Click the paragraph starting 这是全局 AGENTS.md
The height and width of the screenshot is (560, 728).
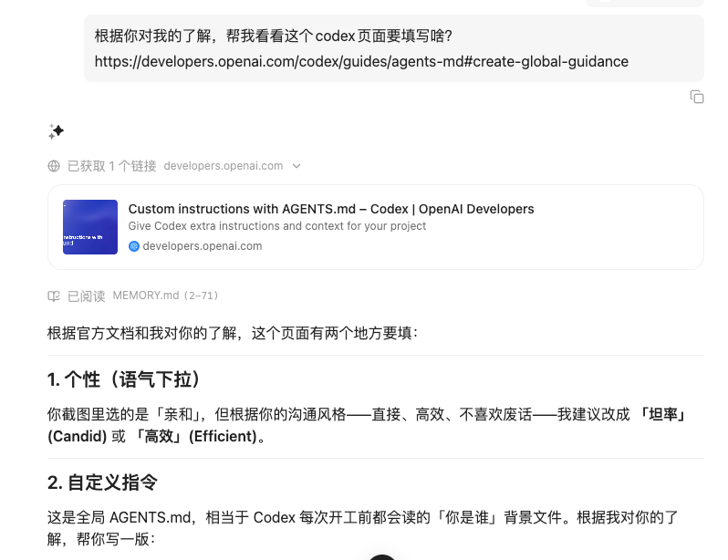(x=362, y=528)
